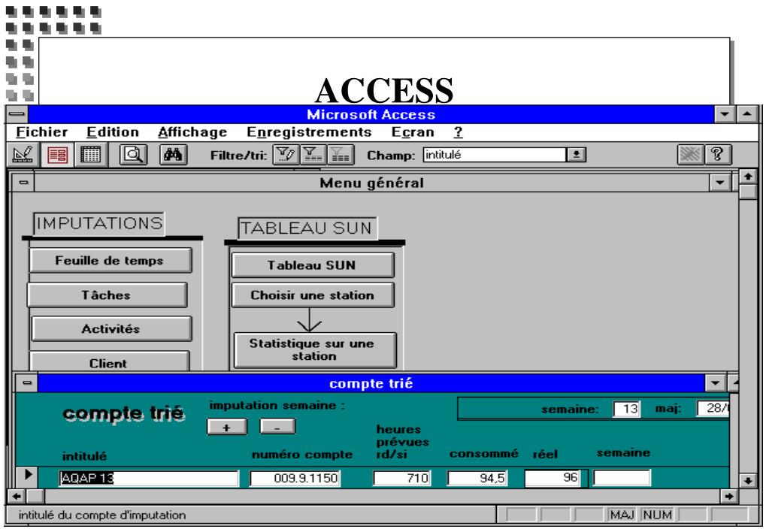This screenshot has height=532, width=769.
Task: Open Edit Filter/Sort icon
Action: point(286,155)
